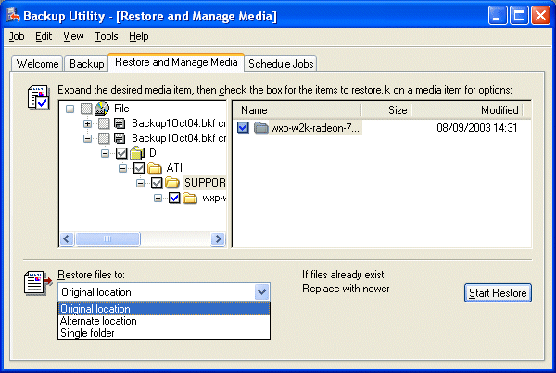The width and height of the screenshot is (556, 373).
Task: Uncheck the wxp-w folder checkbox in tree
Action: coord(174,198)
